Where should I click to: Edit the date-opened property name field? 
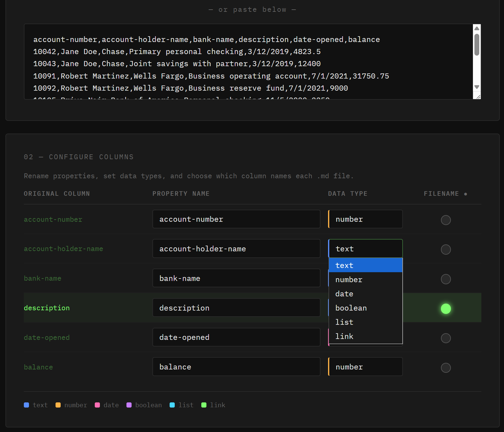pyautogui.click(x=236, y=337)
